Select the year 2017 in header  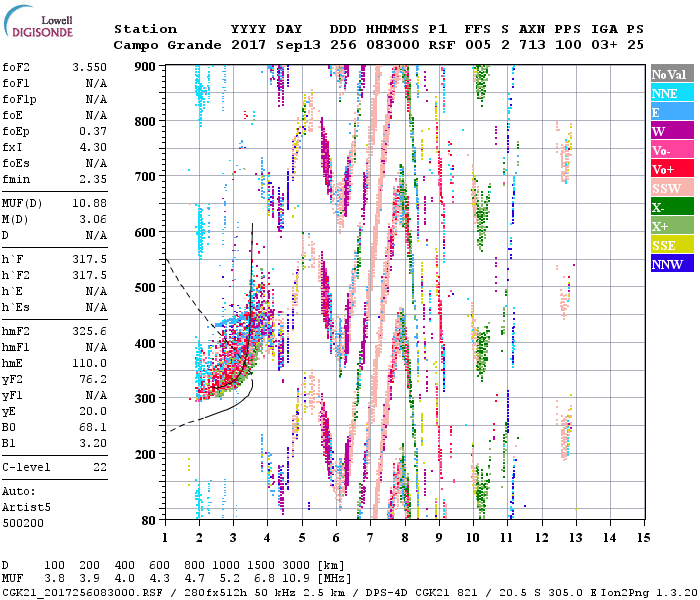247,45
